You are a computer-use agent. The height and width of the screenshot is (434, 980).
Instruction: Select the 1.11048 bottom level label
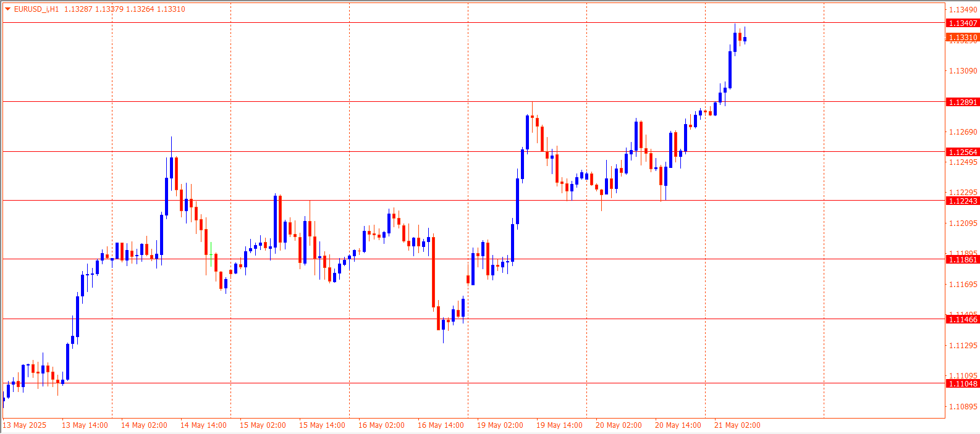tap(963, 384)
